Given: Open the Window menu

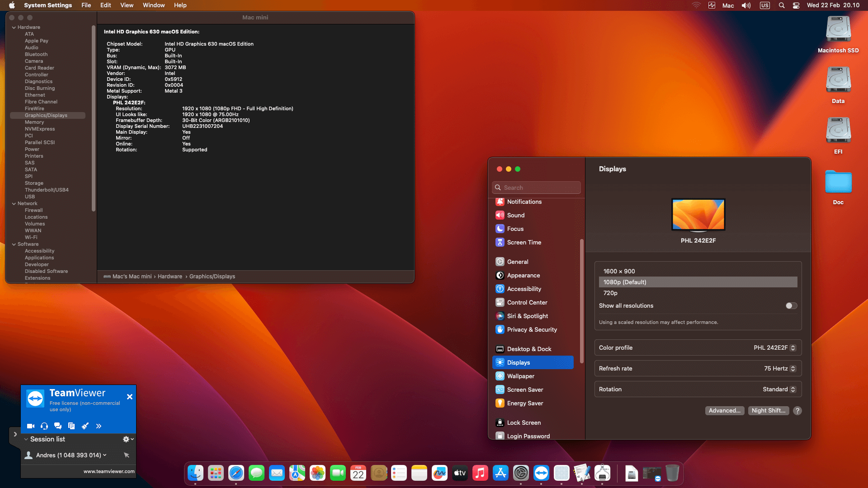Looking at the screenshot, I should (154, 5).
